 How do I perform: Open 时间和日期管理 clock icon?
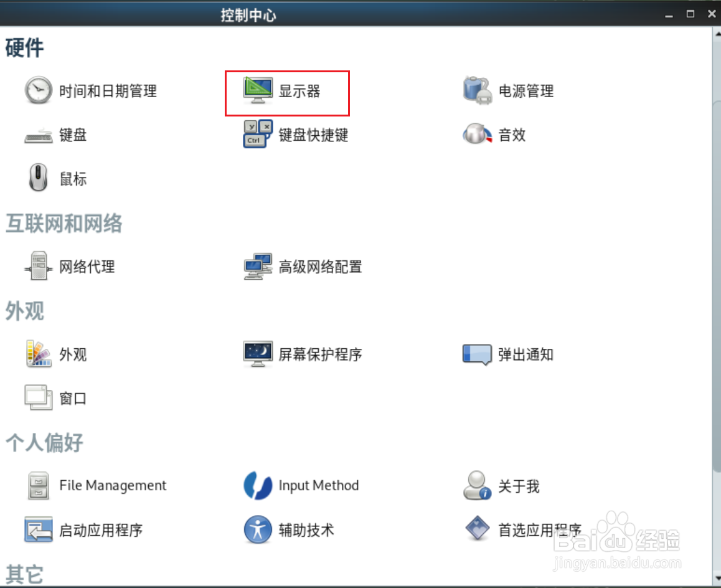point(38,90)
